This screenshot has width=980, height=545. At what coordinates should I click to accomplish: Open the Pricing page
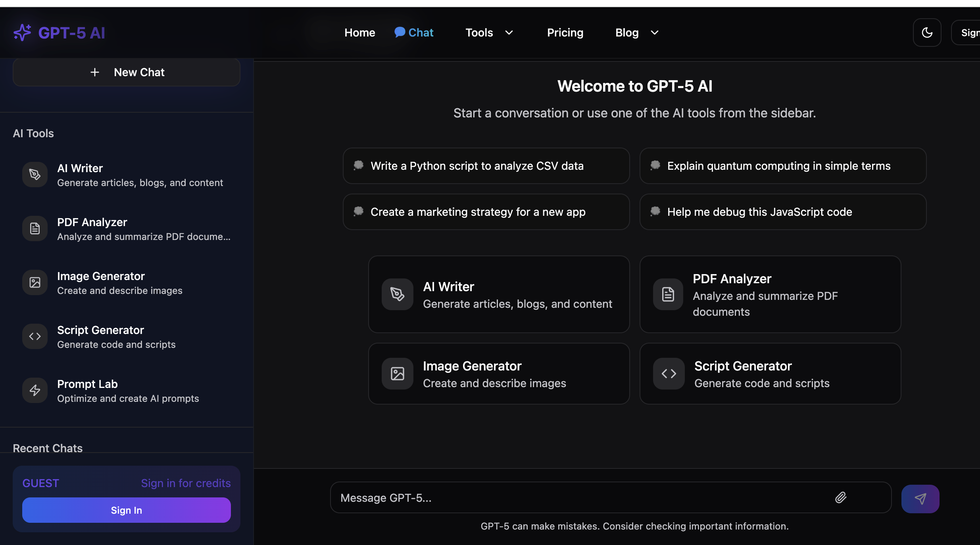pyautogui.click(x=565, y=33)
